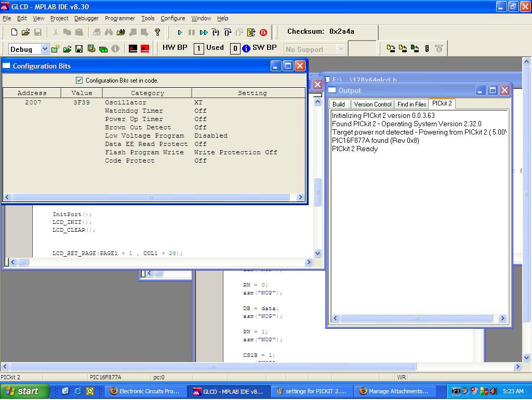Click the Save Workspace green disk icon
This screenshot has height=400, width=532.
click(79, 49)
